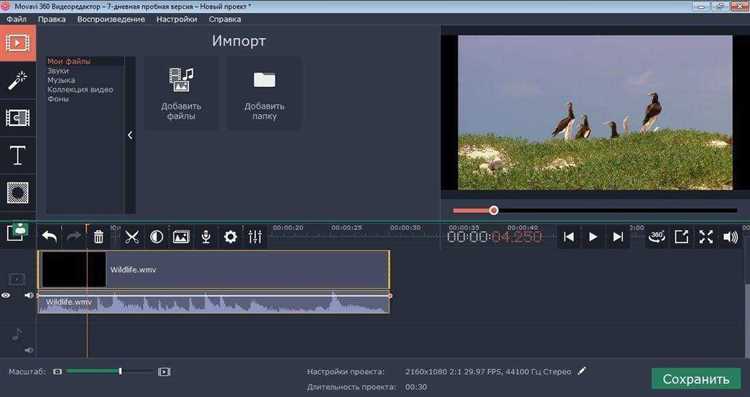Jump to the next frame
Viewport: 750px width, 397px height.
[x=618, y=237]
